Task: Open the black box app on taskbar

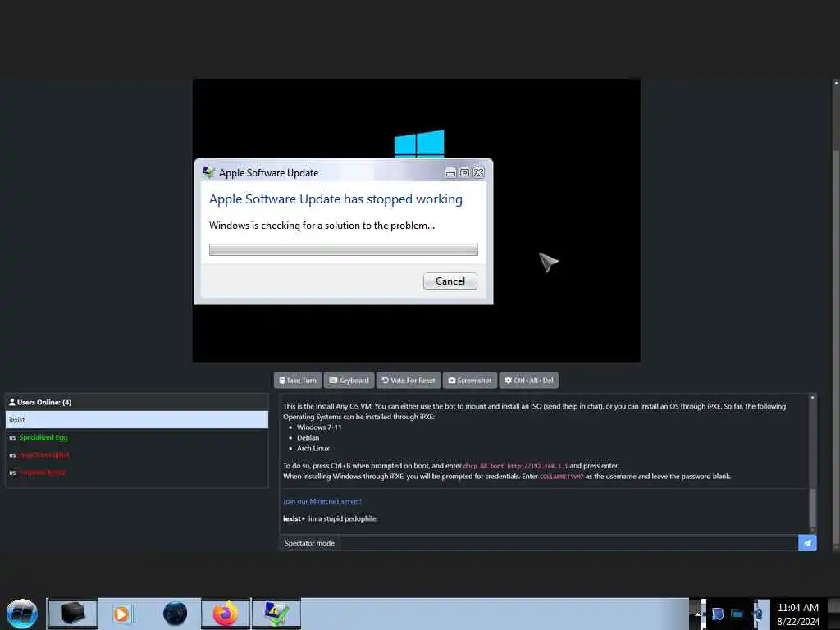Action: pos(73,614)
